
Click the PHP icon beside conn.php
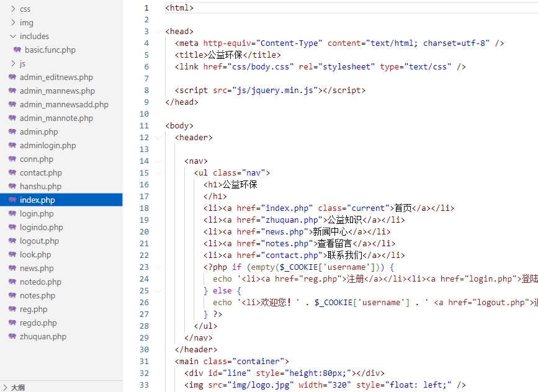(12, 159)
